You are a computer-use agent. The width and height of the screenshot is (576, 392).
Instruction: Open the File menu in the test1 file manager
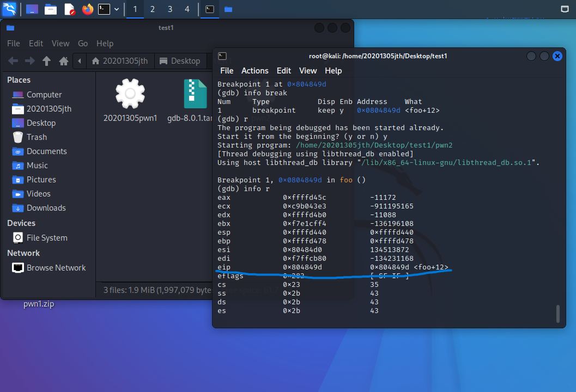[14, 44]
